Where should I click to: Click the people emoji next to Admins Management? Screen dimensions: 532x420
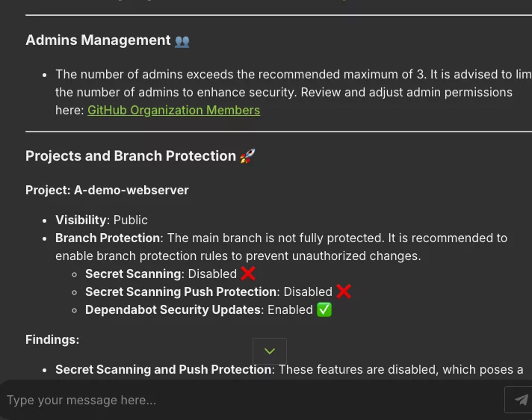click(182, 41)
